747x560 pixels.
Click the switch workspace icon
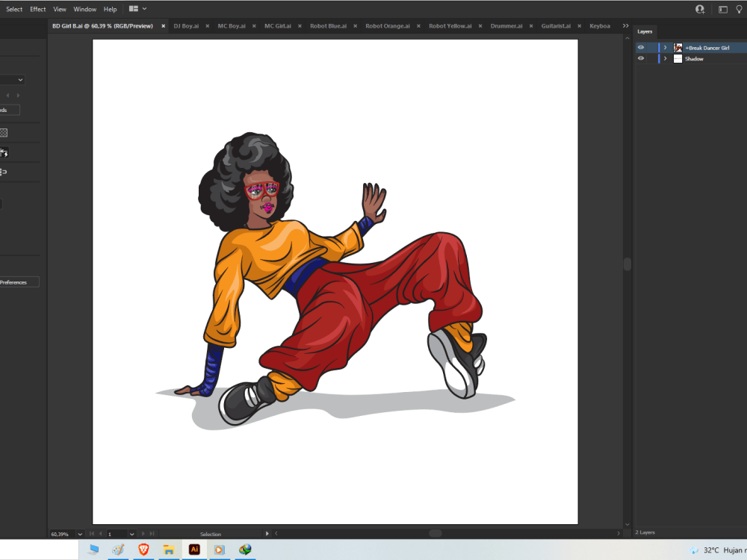(722, 9)
